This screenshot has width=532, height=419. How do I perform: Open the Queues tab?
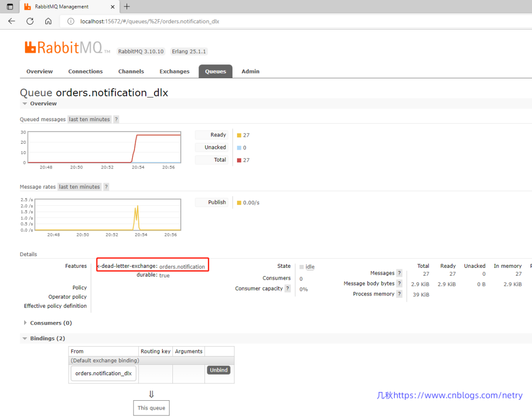pyautogui.click(x=215, y=71)
